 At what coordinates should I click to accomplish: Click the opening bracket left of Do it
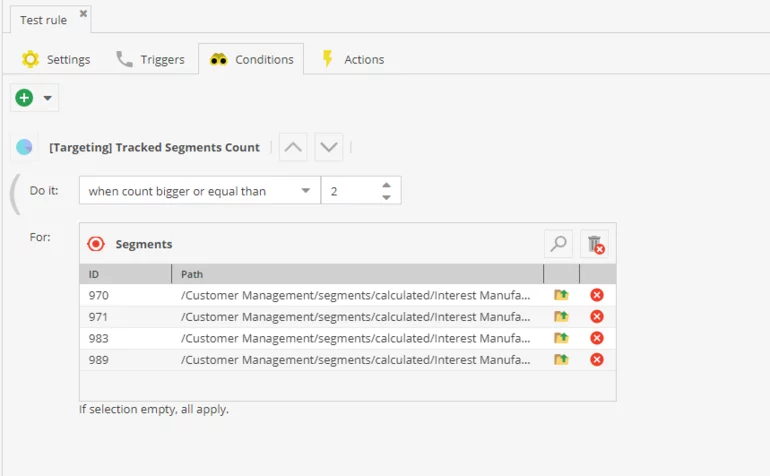coord(15,195)
